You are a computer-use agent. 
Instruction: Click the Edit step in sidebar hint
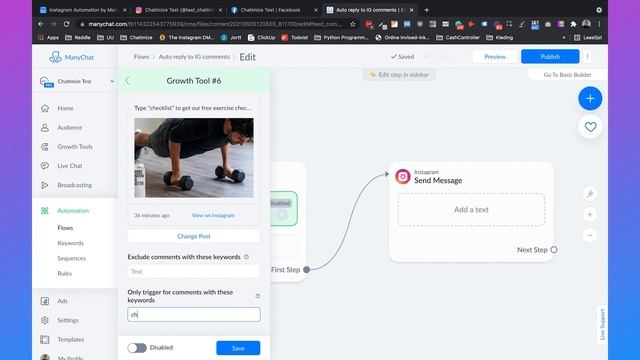399,75
